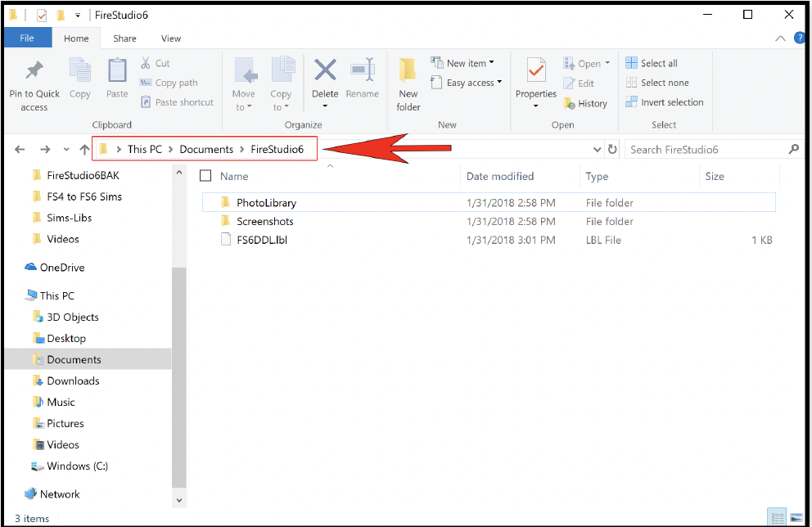
Task: Click the Edit command
Action: [x=579, y=83]
